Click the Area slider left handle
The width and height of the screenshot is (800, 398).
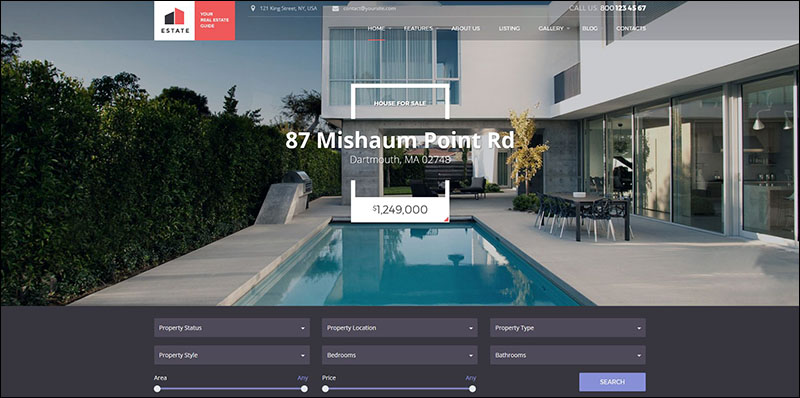pyautogui.click(x=157, y=389)
